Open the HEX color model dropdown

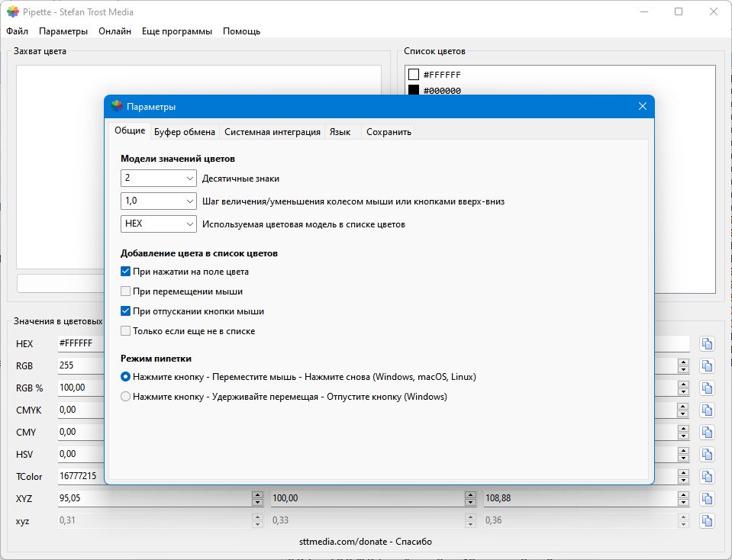click(x=158, y=224)
